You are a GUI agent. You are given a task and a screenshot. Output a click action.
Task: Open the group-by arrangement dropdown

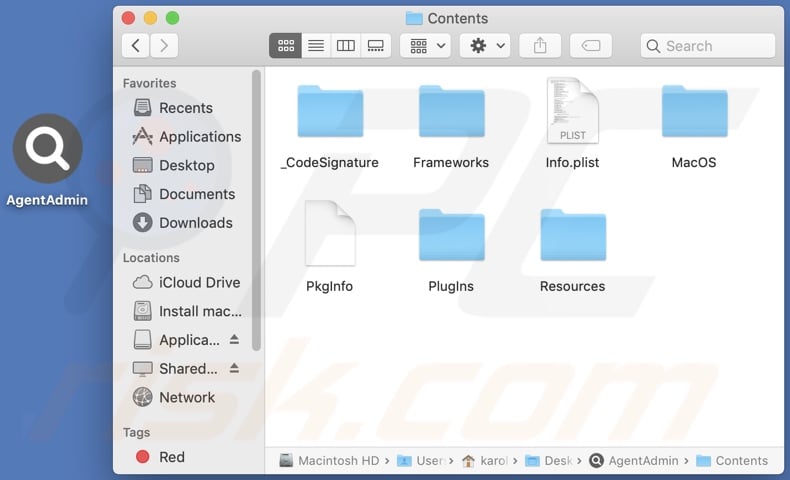[425, 46]
